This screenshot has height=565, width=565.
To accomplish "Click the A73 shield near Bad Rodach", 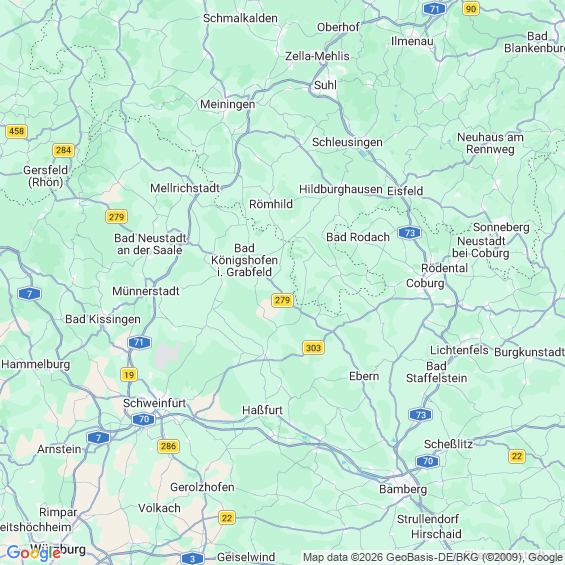I will click(410, 233).
